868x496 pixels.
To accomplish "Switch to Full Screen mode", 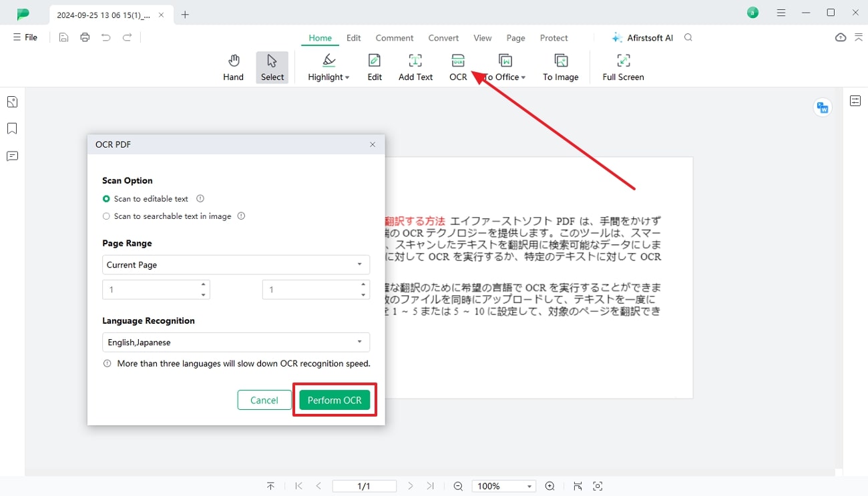I will tap(623, 67).
